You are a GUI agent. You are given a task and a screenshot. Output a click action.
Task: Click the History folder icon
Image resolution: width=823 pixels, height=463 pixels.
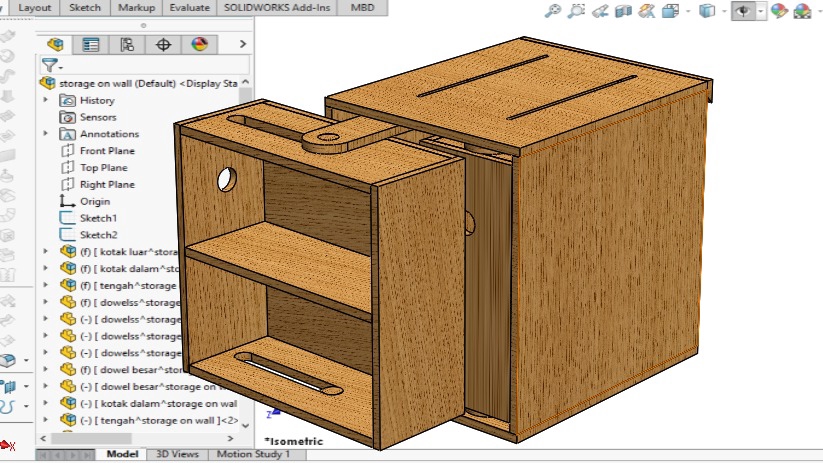click(67, 100)
